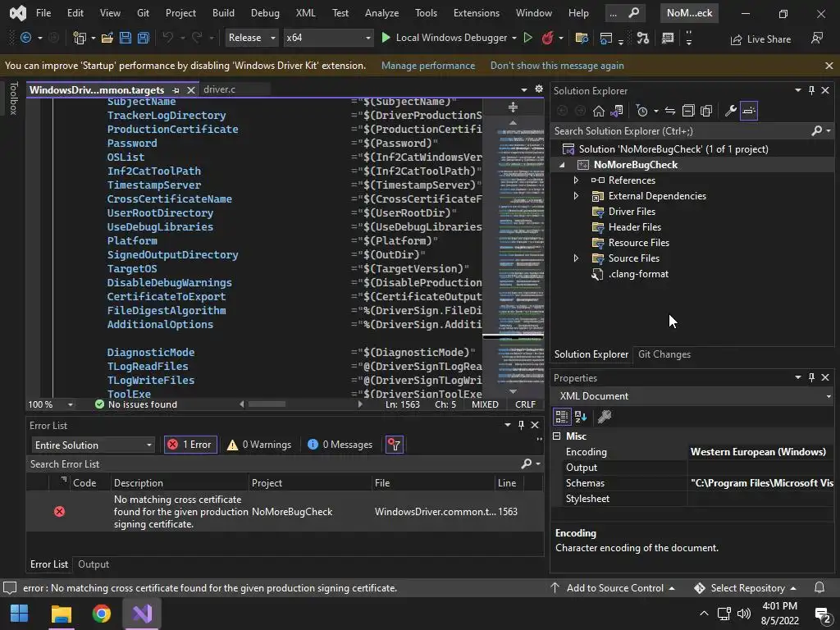This screenshot has height=630, width=840.
Task: Open the Toolbox side tab
Action: (x=13, y=98)
